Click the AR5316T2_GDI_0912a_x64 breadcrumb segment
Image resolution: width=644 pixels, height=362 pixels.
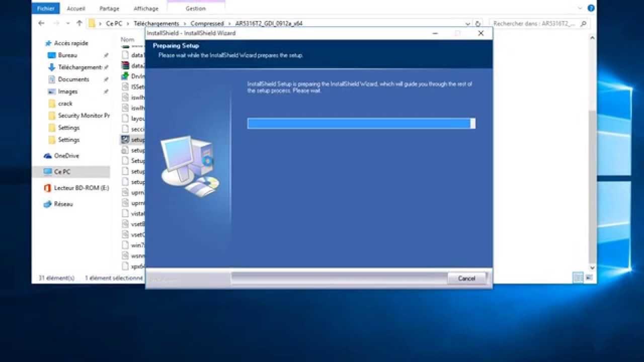(269, 24)
